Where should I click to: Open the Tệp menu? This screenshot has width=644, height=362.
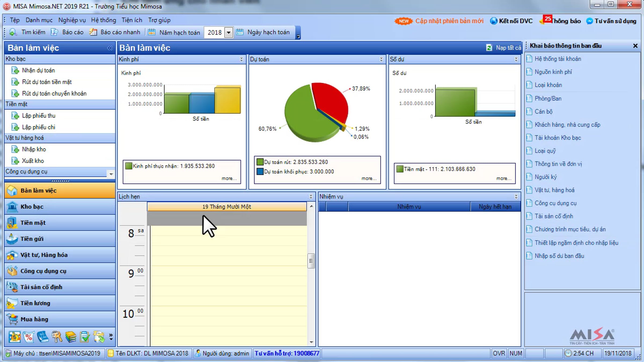point(15,20)
